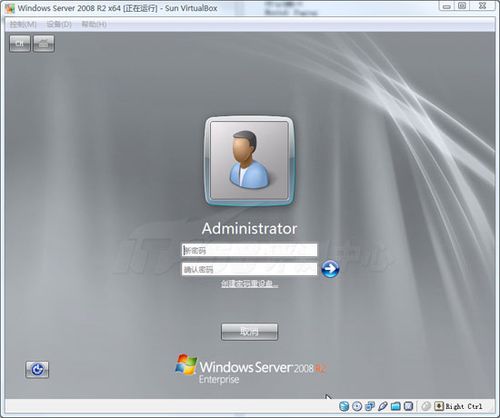
Task: Maximize the VirtualBox window
Action: 462,6
